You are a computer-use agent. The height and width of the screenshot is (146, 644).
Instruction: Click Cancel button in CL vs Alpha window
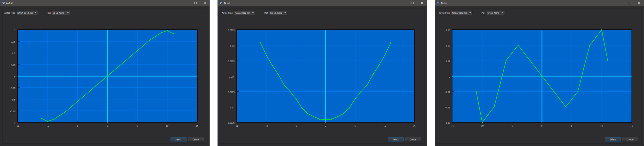coord(196,139)
